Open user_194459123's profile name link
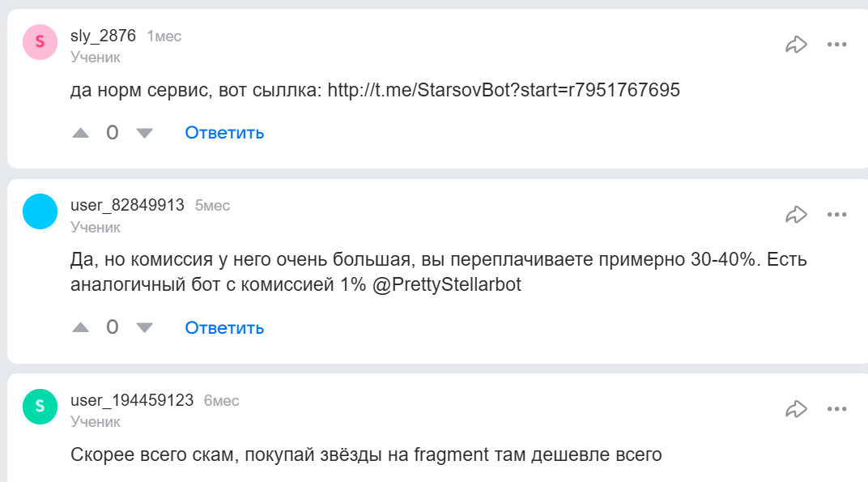This screenshot has width=868, height=482. (x=132, y=400)
